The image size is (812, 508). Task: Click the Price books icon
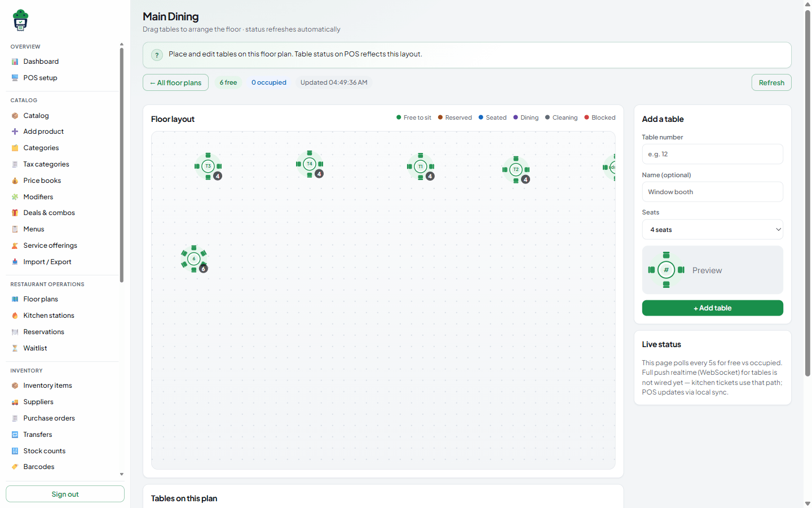(x=15, y=181)
